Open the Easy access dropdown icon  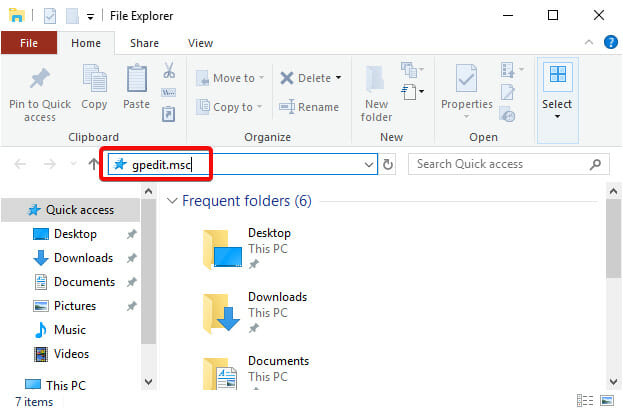click(x=412, y=92)
